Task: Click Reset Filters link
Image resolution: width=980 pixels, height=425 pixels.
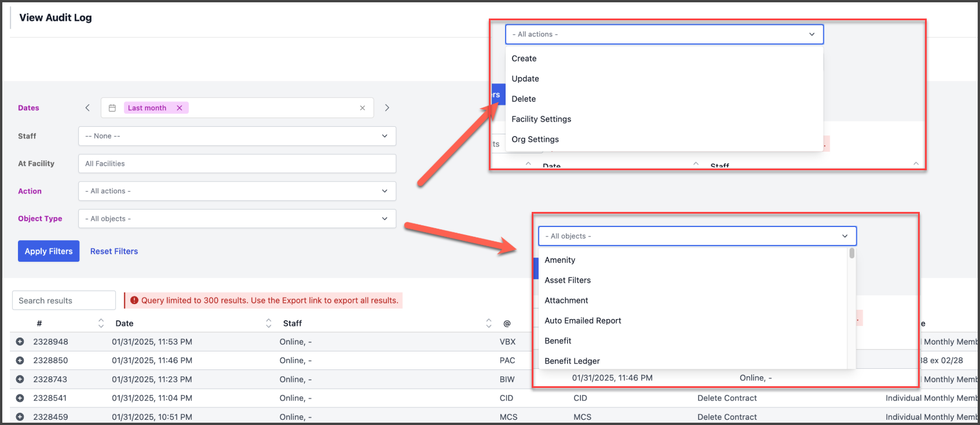Action: [114, 251]
